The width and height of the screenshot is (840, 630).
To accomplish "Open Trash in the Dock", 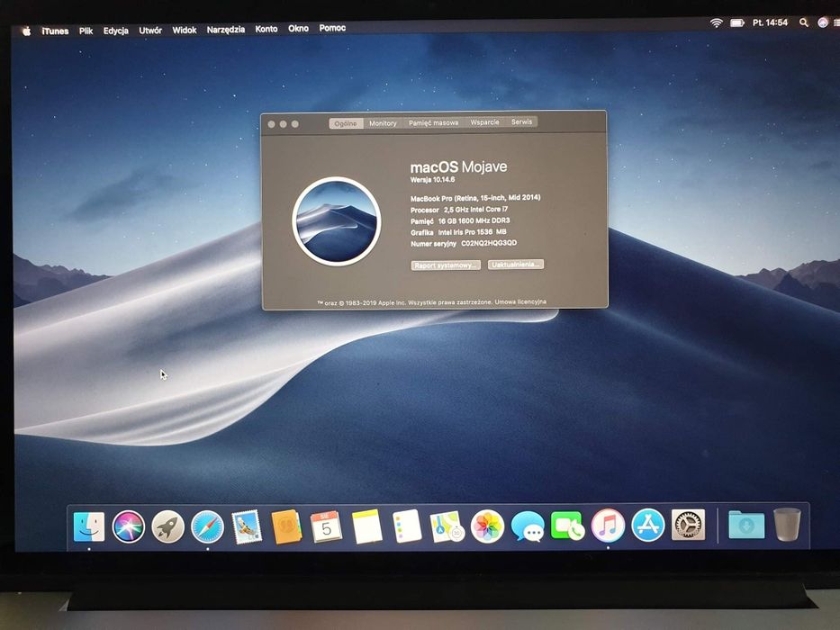I will pos(787,526).
